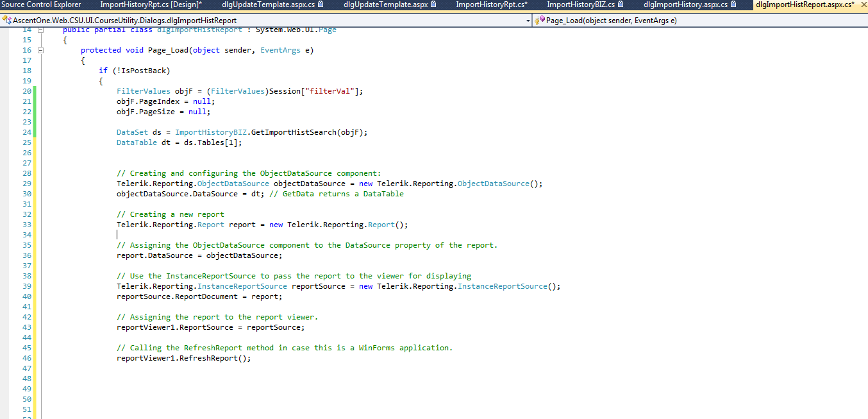Image resolution: width=868 pixels, height=419 pixels.
Task: Click the lock icon on the dlgUpdateTemplate.aspx tab
Action: pyautogui.click(x=433, y=4)
